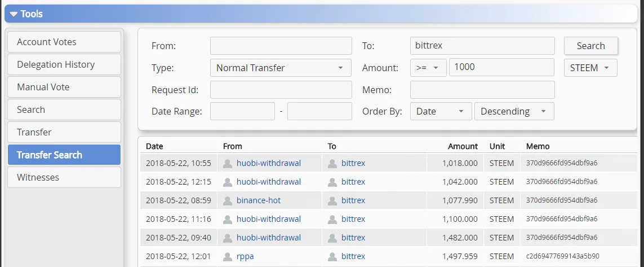Viewport: 644px width, 267px height.
Task: Focus the Memo input field
Action: 482,90
